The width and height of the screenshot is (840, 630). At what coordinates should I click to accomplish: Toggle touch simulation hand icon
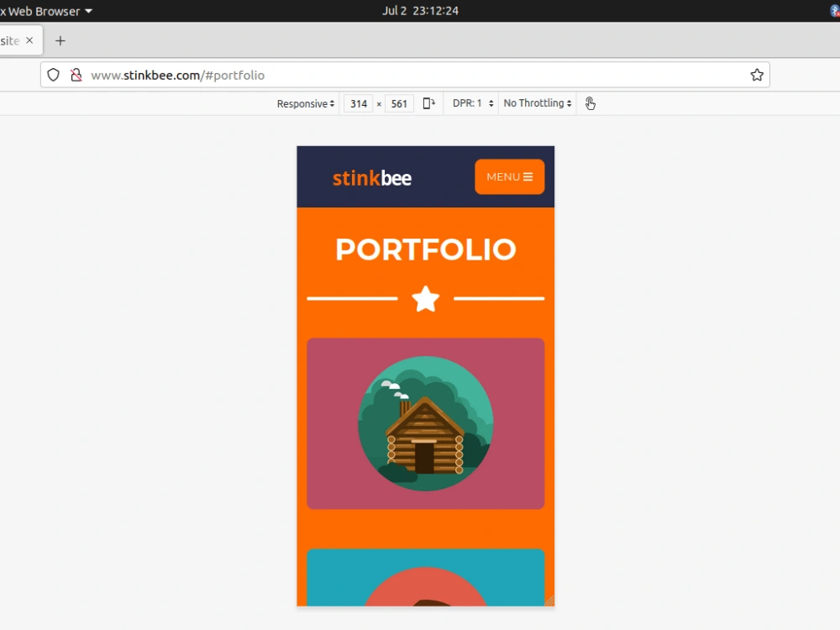click(590, 103)
